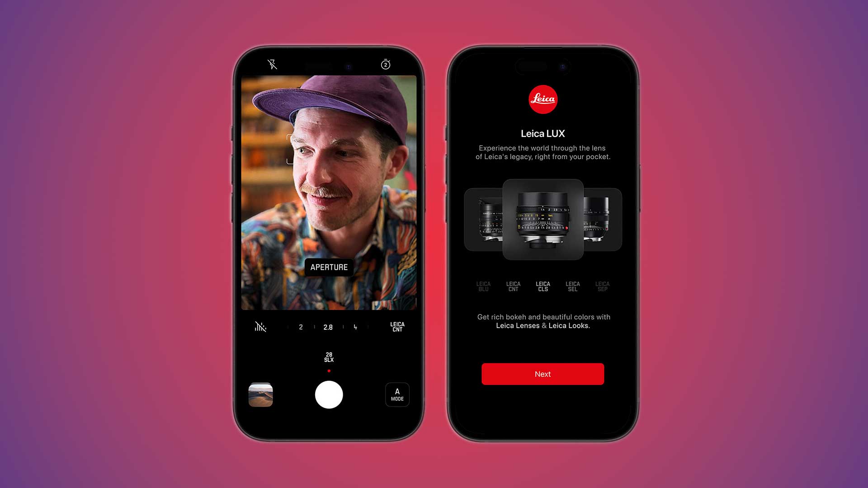Viewport: 868px width, 488px height.
Task: Select LEICA CLS lens tab
Action: click(x=542, y=286)
